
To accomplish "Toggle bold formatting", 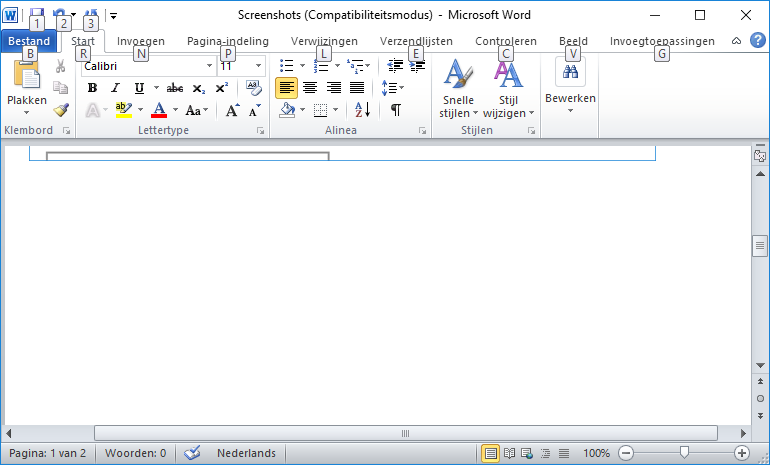I will (92, 88).
